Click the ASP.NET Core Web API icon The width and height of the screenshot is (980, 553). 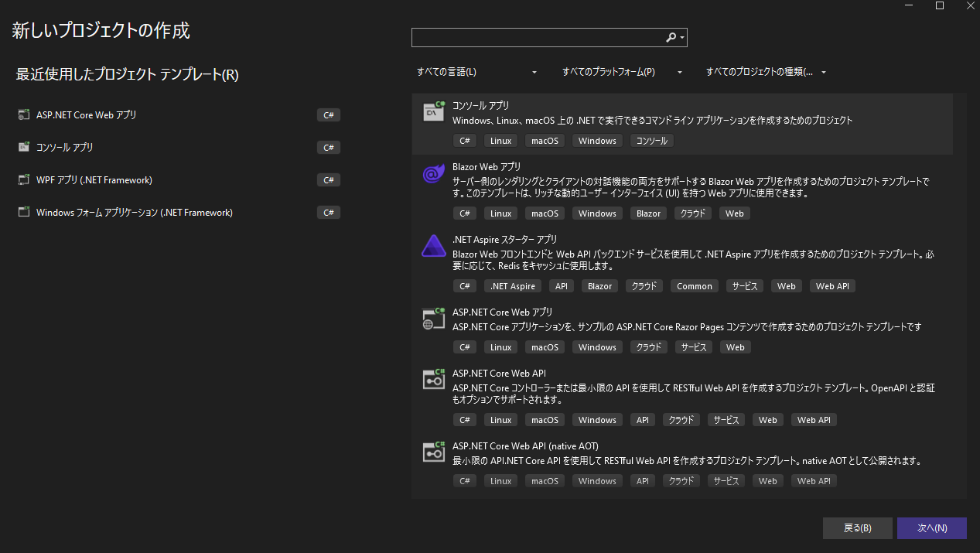(x=433, y=379)
